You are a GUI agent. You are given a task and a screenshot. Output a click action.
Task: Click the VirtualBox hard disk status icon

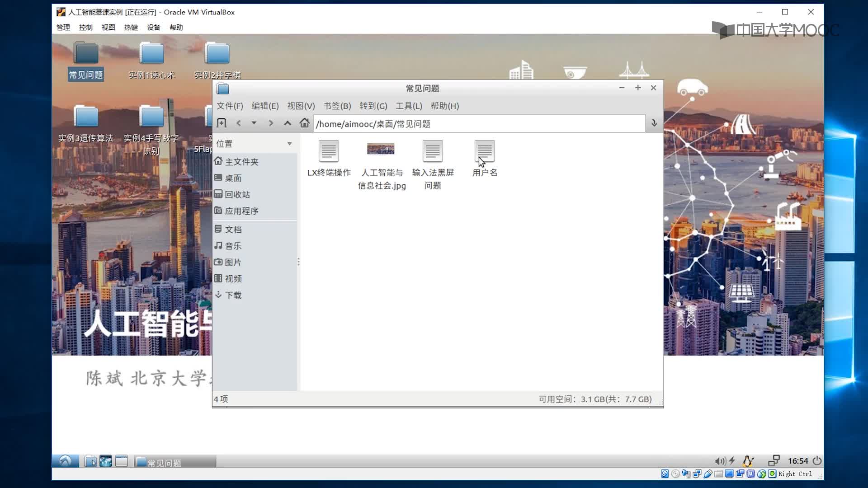[665, 474]
